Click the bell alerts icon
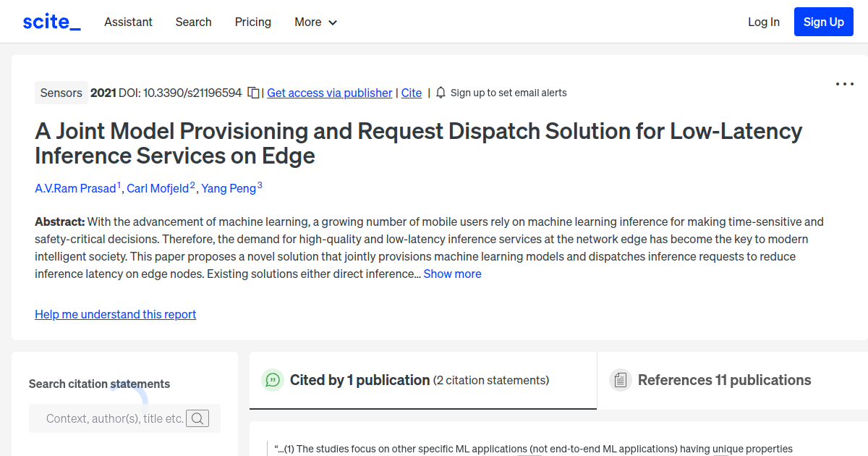 [440, 93]
